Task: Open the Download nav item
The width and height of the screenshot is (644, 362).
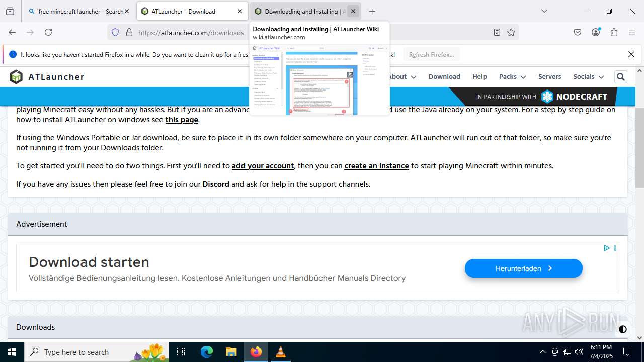Action: [x=444, y=76]
